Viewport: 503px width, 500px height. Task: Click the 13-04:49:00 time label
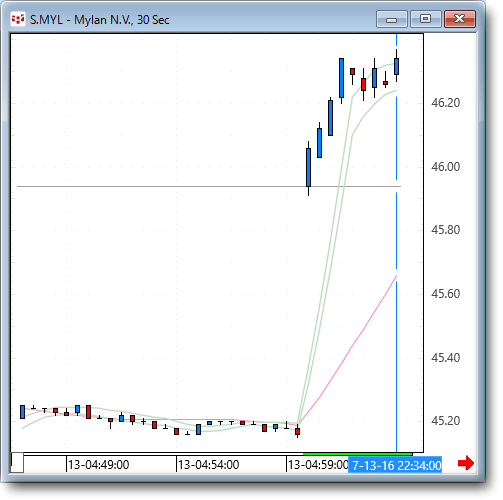[99, 465]
